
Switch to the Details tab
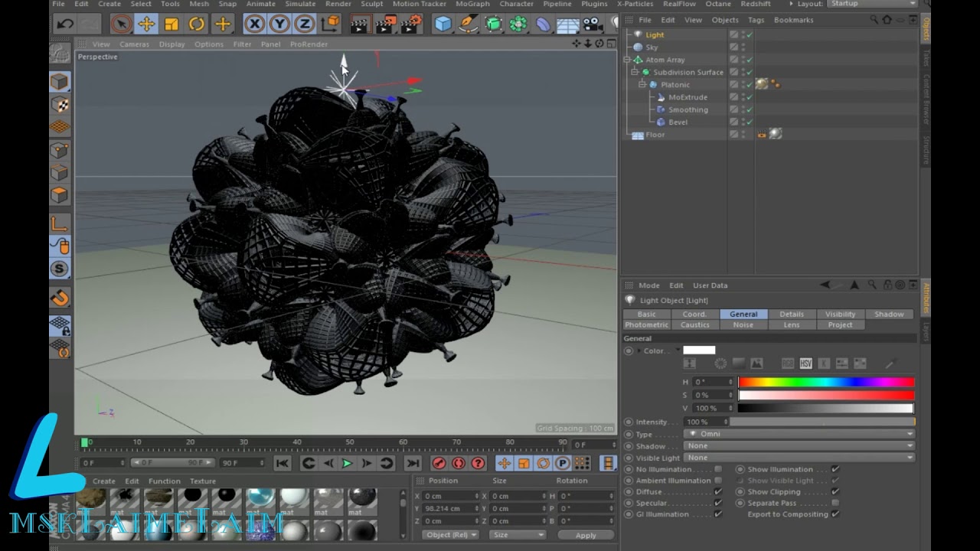pyautogui.click(x=791, y=314)
